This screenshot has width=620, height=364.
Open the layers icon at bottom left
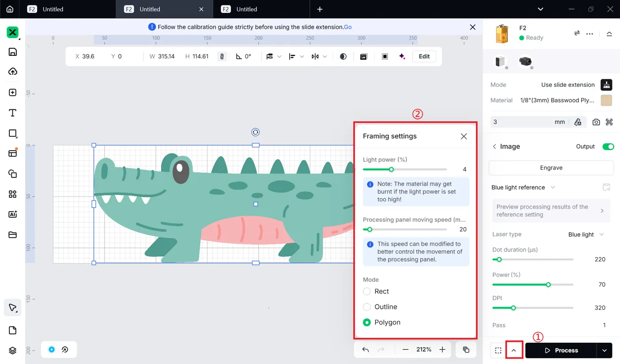pyautogui.click(x=12, y=350)
